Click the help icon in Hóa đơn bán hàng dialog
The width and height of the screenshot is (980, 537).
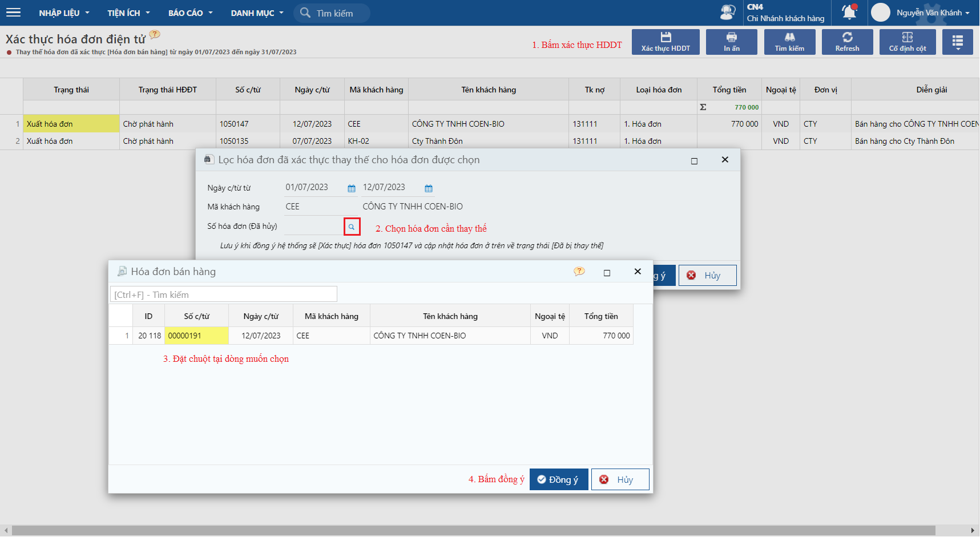point(579,272)
